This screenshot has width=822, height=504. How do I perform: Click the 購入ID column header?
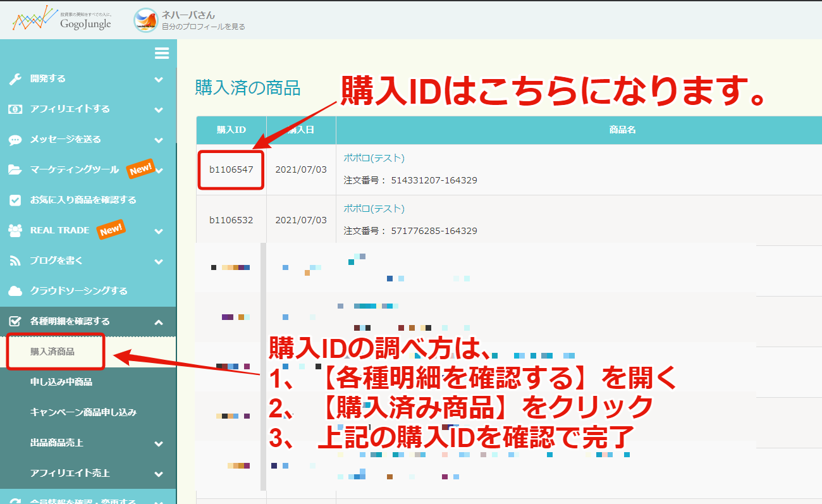point(231,130)
